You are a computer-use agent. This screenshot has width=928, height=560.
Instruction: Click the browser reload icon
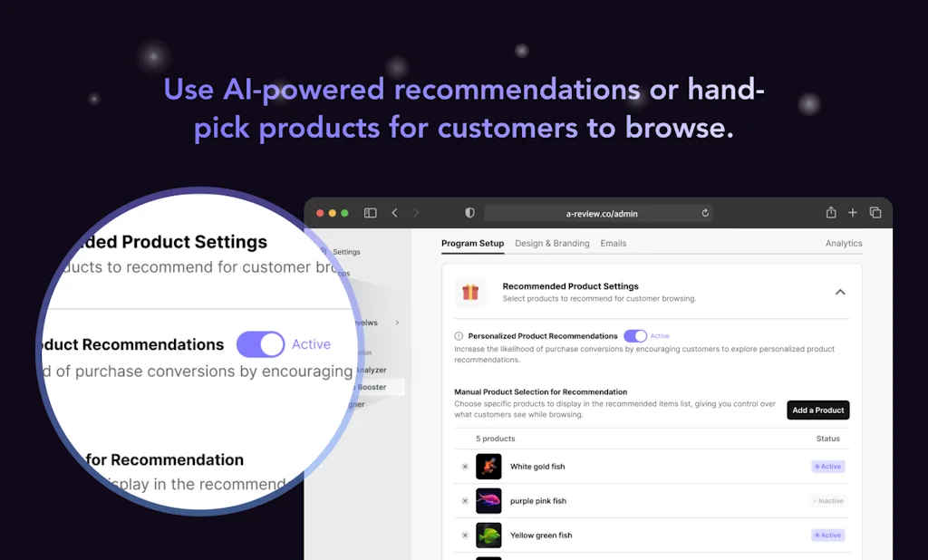click(x=705, y=213)
